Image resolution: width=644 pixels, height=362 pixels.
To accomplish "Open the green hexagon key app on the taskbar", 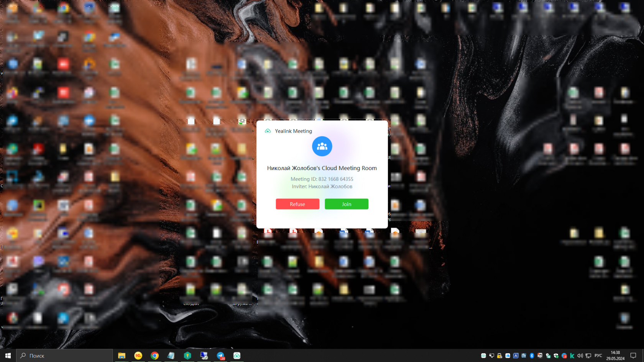I will pos(187,355).
